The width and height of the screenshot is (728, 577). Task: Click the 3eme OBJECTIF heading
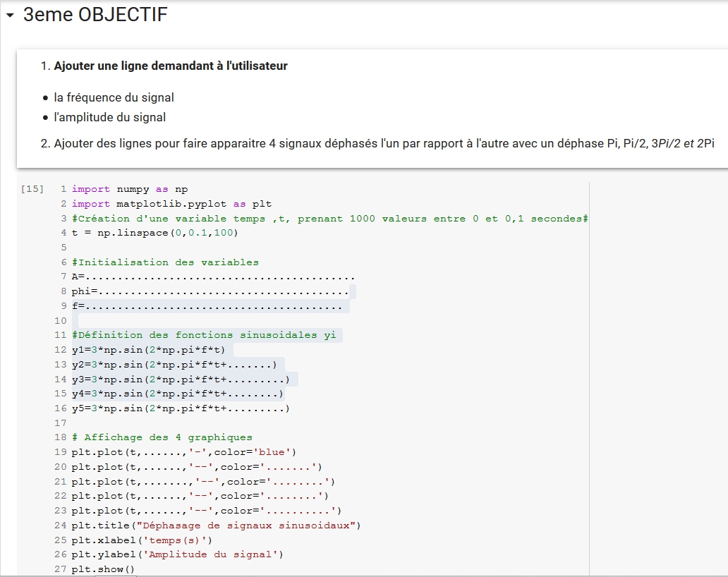[x=95, y=15]
